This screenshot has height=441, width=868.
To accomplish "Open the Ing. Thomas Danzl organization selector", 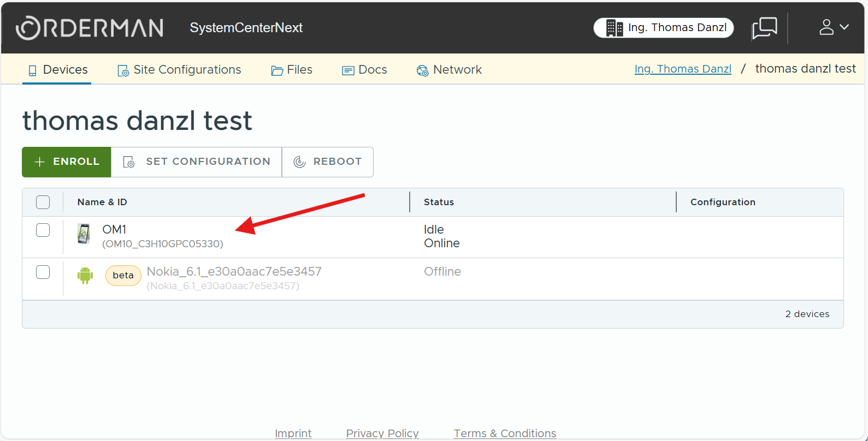I will [676, 28].
